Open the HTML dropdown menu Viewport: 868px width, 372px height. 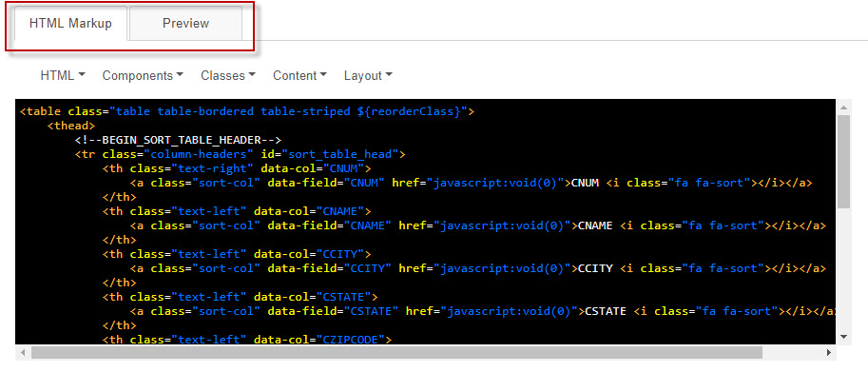(63, 75)
